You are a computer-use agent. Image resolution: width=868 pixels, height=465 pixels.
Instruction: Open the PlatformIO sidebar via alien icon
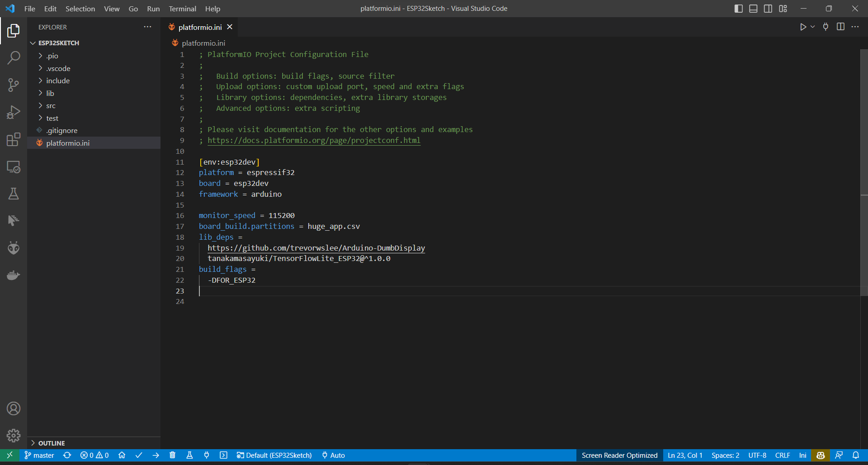coord(13,248)
